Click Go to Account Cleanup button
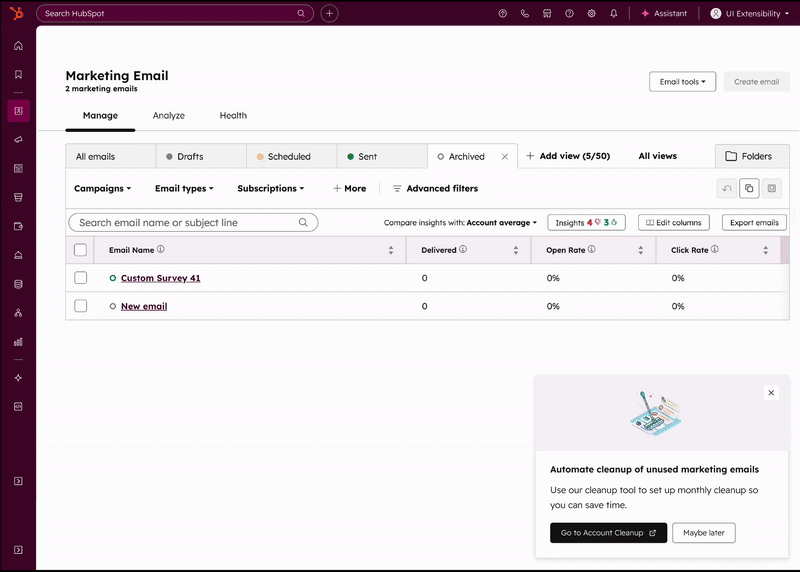 608,533
